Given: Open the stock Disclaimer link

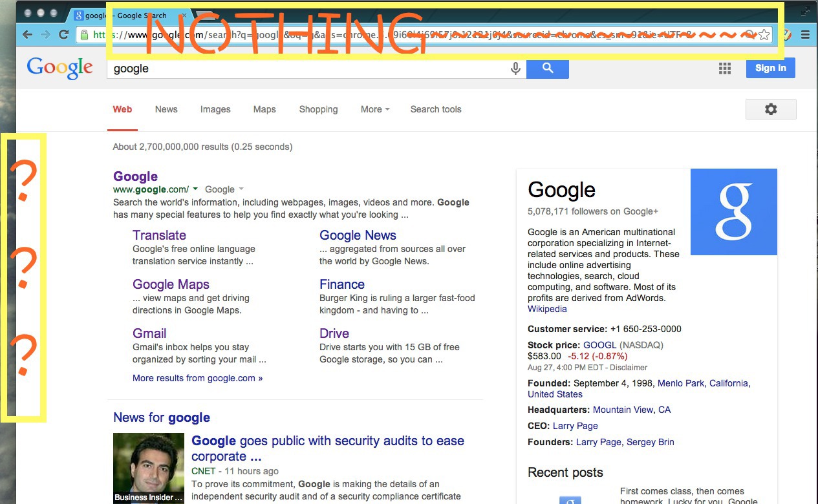Looking at the screenshot, I should (630, 368).
